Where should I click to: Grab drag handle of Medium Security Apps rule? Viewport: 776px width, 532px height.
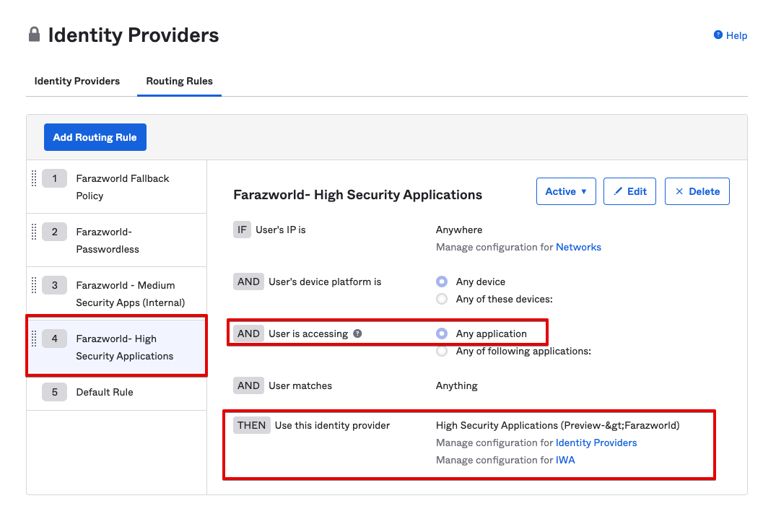[34, 285]
